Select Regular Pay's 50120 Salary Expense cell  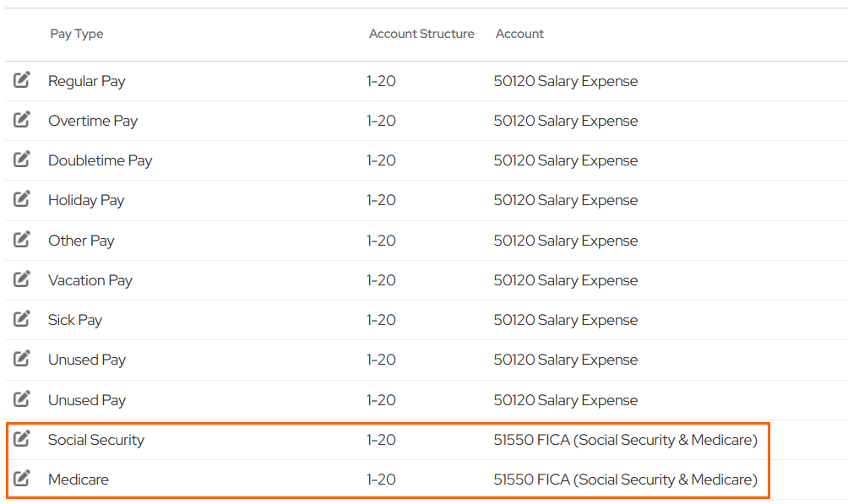coord(565,81)
